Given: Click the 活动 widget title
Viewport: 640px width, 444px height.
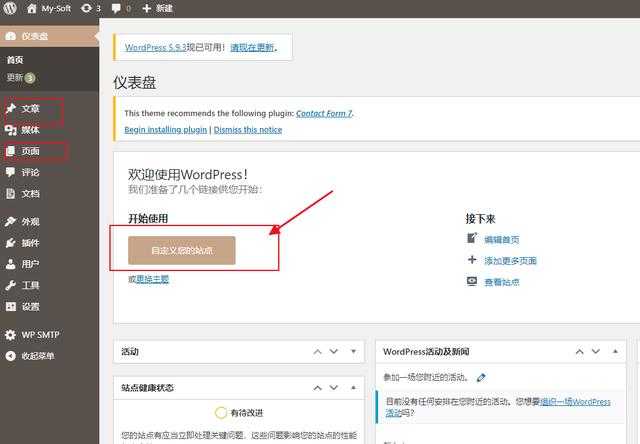Looking at the screenshot, I should point(130,352).
